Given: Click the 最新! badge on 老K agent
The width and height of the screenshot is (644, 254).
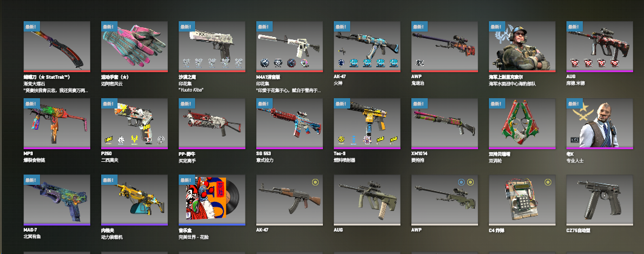Looking at the screenshot, I should tap(574, 104).
